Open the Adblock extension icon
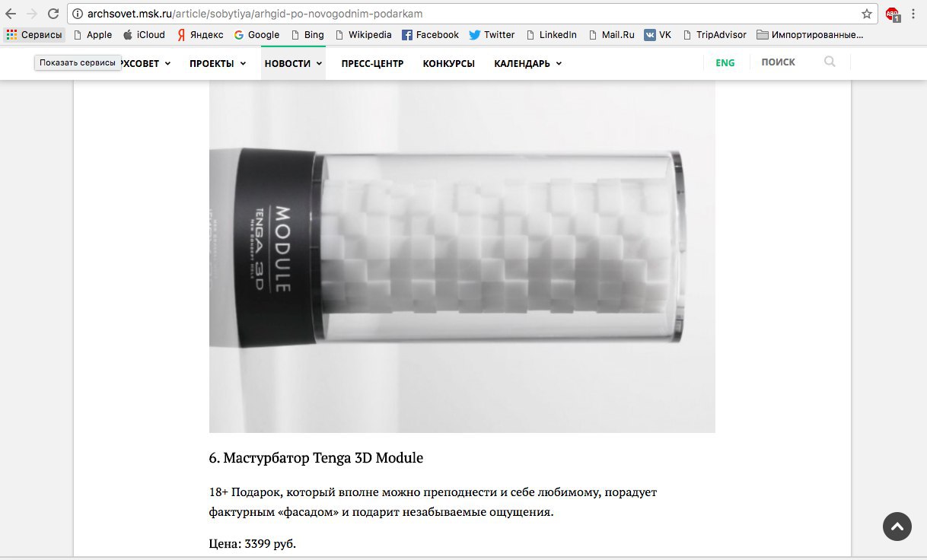Screen dimensions: 927x560 point(893,14)
